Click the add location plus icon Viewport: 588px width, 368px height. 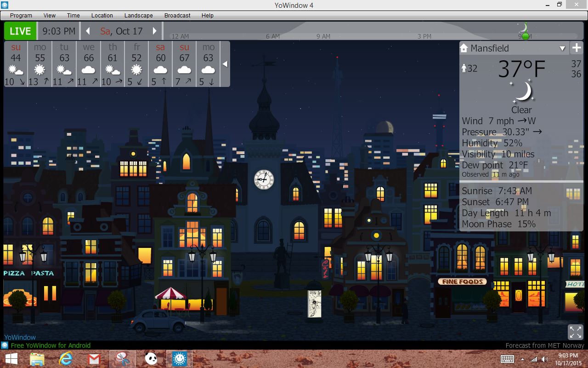pyautogui.click(x=577, y=48)
